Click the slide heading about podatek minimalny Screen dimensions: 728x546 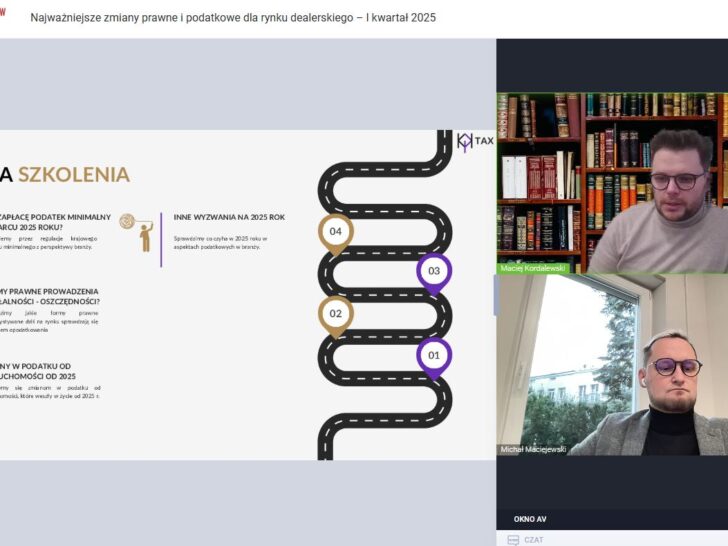50,221
